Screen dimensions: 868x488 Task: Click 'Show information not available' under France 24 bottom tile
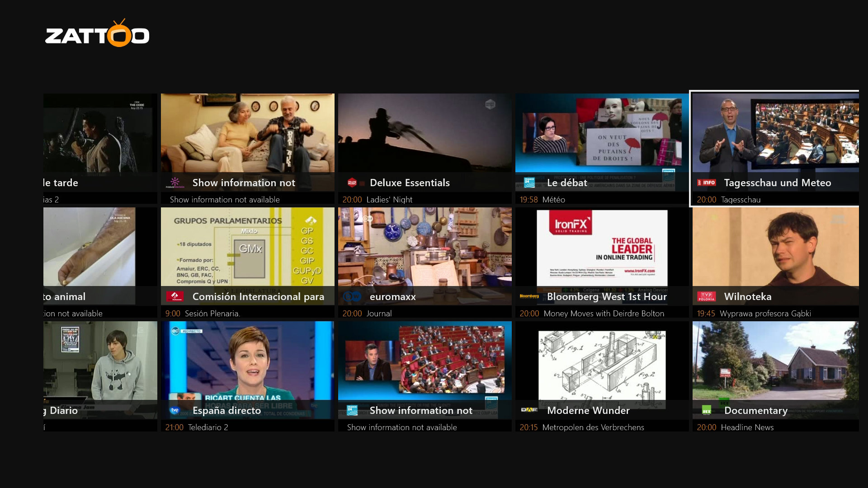click(402, 427)
